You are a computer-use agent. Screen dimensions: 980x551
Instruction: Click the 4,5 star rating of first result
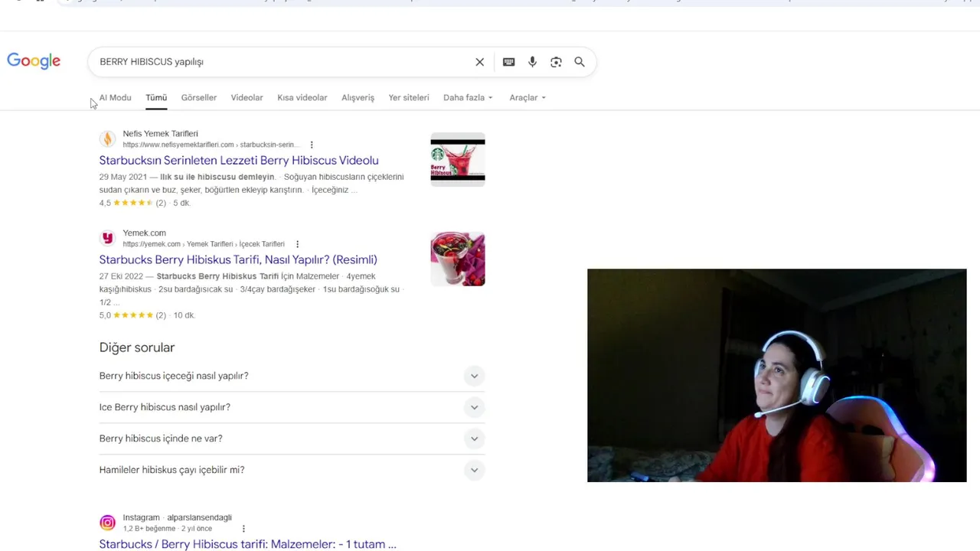132,203
